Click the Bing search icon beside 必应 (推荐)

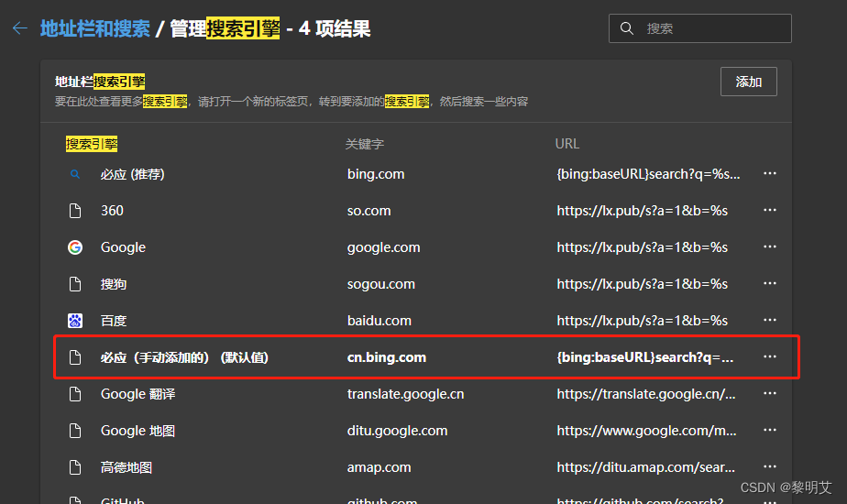pos(75,174)
